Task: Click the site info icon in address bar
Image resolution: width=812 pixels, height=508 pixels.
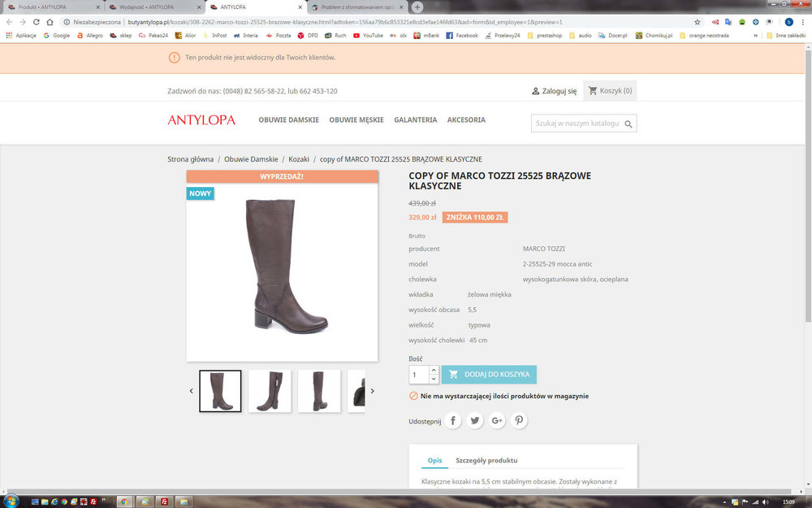Action: point(67,22)
